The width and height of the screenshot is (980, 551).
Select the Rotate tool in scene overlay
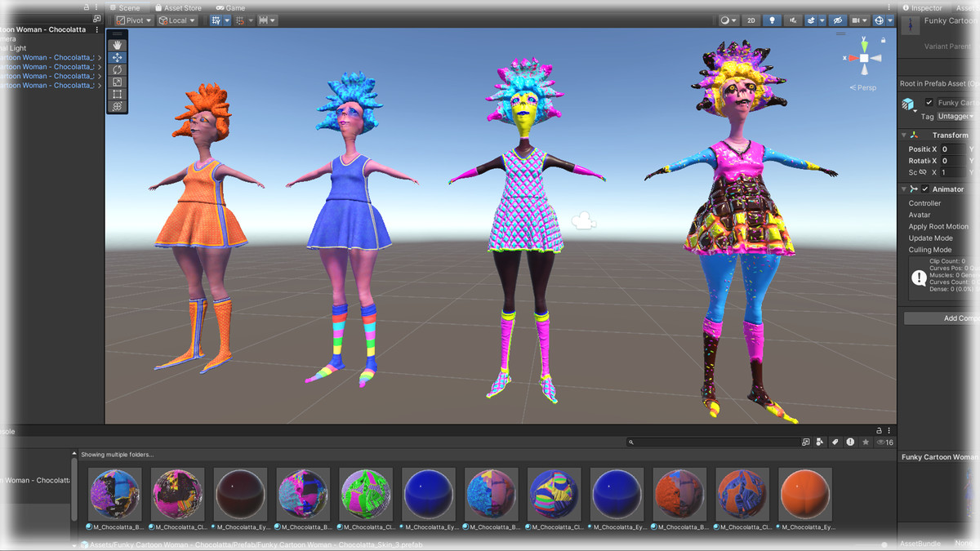click(x=118, y=70)
